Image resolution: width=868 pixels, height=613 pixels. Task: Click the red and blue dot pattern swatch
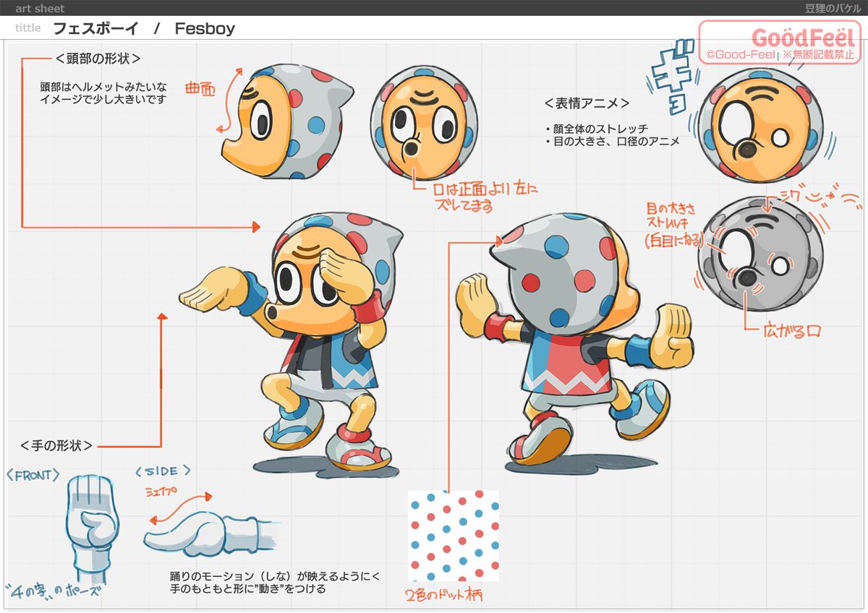[x=453, y=536]
